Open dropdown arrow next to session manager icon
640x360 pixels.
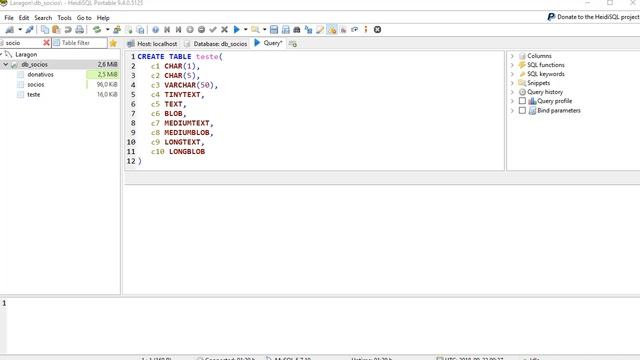point(20,30)
